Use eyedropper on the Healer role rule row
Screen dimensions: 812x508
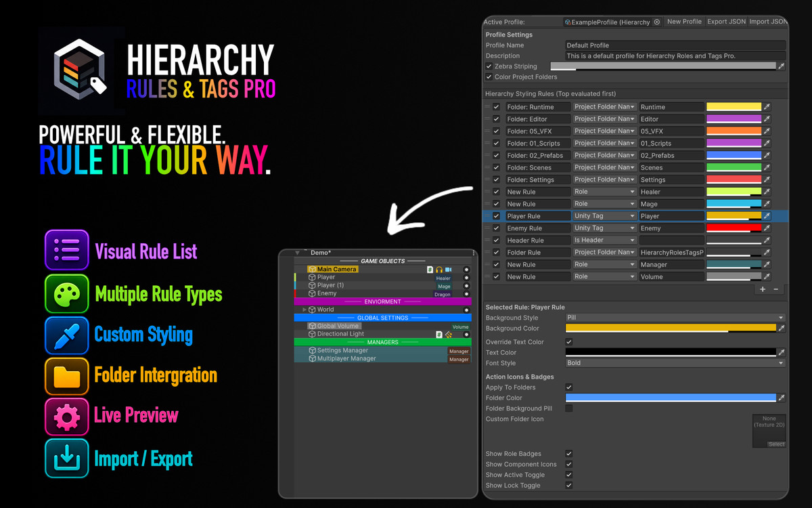(767, 192)
